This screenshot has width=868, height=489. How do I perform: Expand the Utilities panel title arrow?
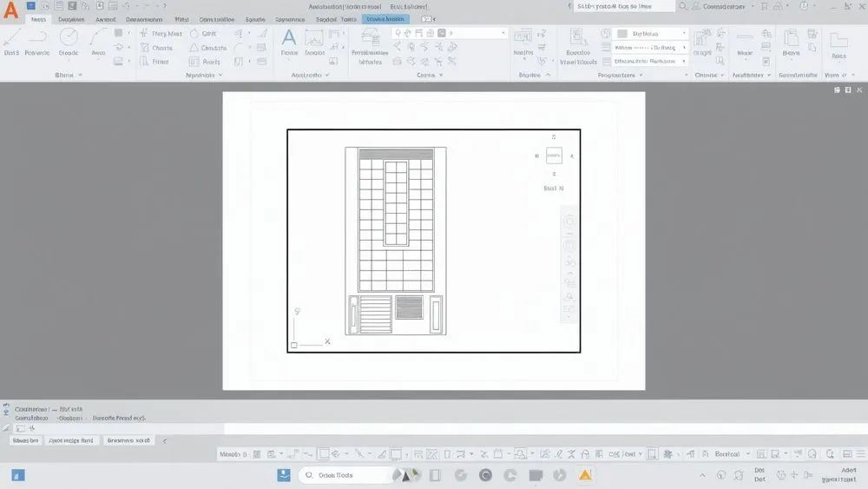pos(769,75)
